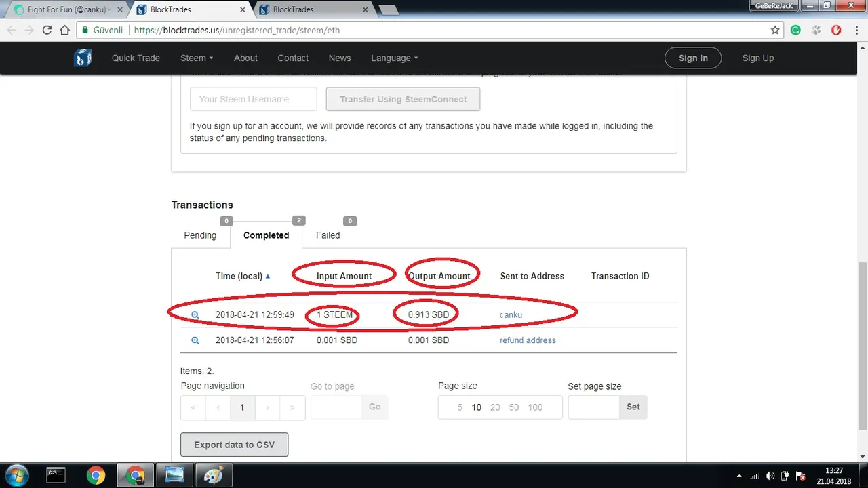Click the Output Amount column header
The width and height of the screenshot is (868, 488).
click(x=439, y=276)
